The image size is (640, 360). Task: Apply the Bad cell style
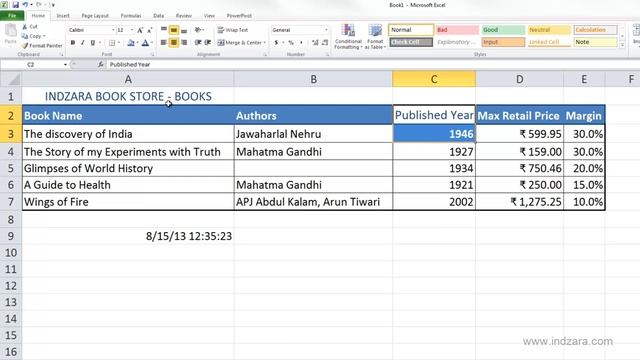coord(457,30)
